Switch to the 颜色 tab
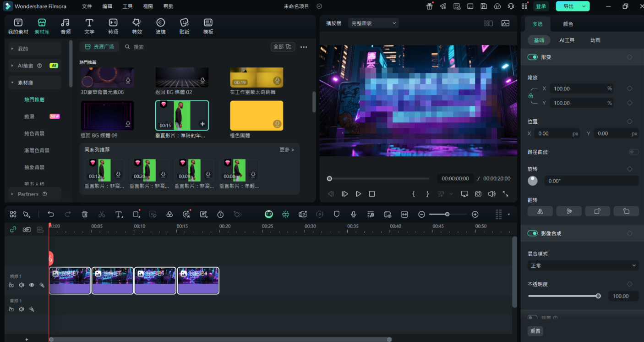 (568, 24)
